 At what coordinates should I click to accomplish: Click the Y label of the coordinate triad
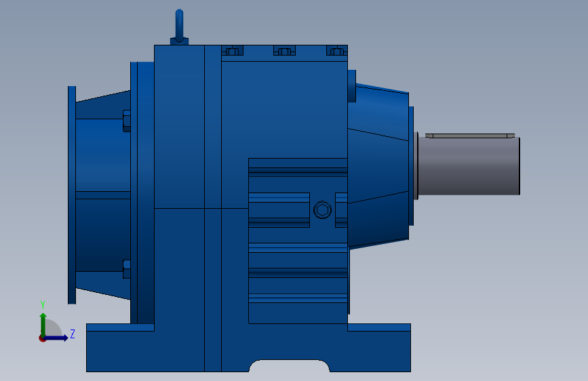(x=43, y=305)
